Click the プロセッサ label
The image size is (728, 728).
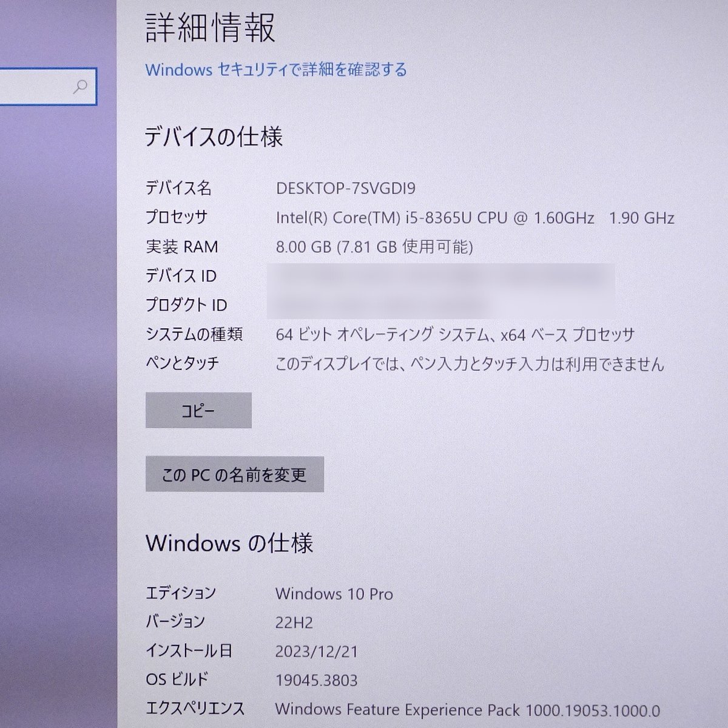tap(177, 217)
